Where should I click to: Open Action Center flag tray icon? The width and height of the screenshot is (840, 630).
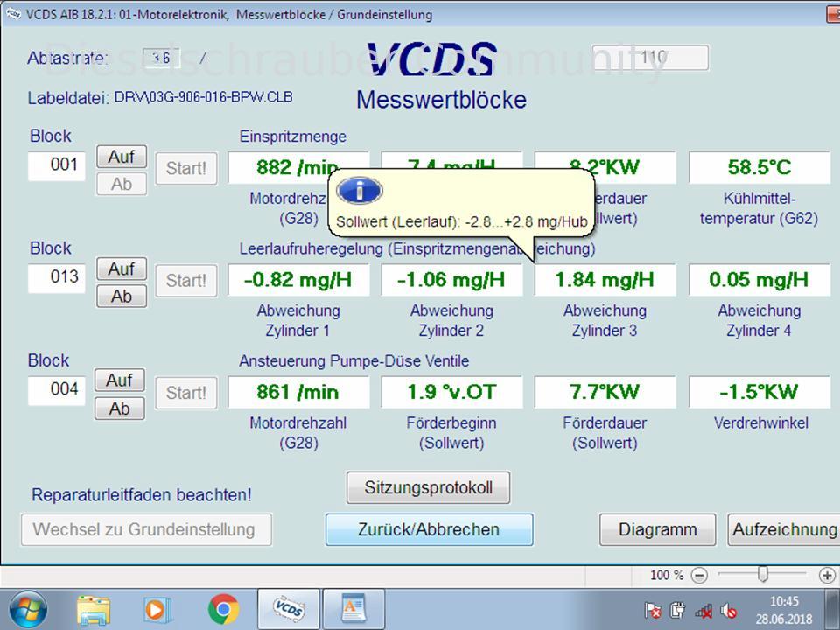pyautogui.click(x=653, y=610)
